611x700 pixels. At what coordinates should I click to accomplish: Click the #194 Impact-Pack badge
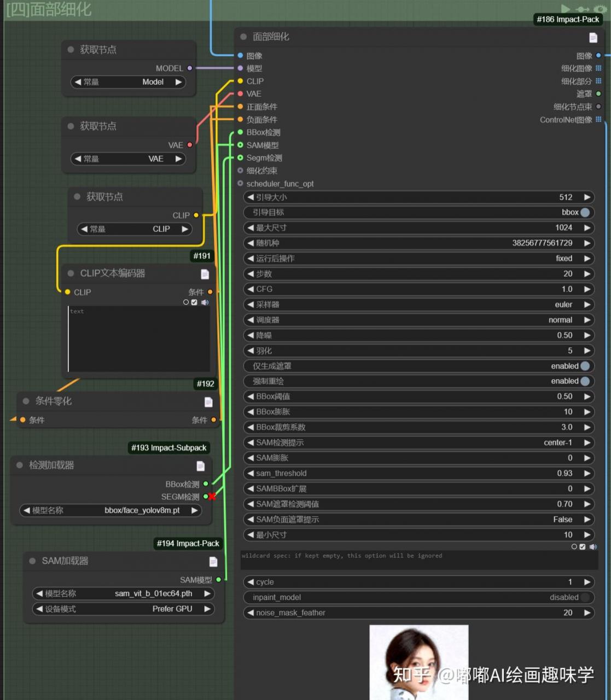tap(188, 543)
